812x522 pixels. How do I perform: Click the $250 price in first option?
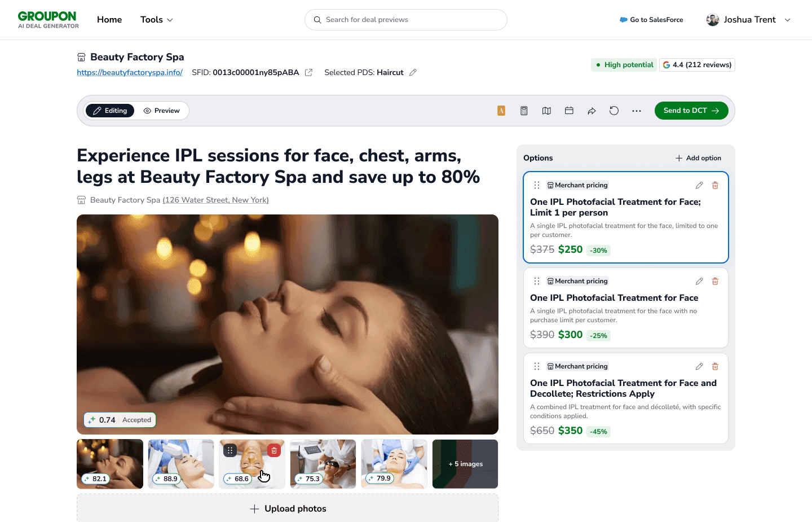point(570,249)
